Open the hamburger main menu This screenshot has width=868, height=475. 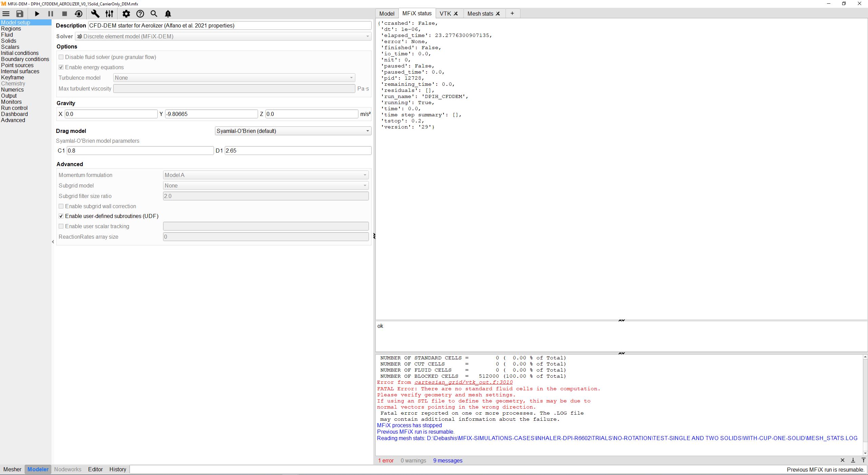(6, 14)
